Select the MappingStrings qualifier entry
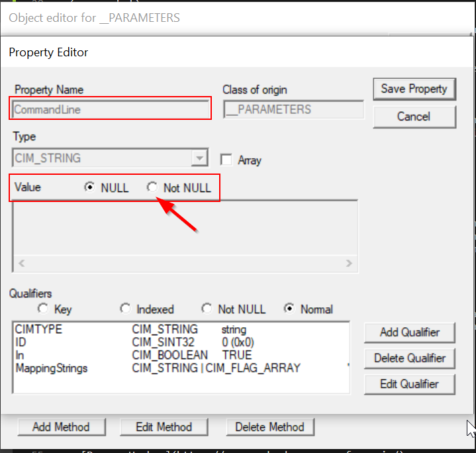This screenshot has width=476, height=453. [x=51, y=368]
